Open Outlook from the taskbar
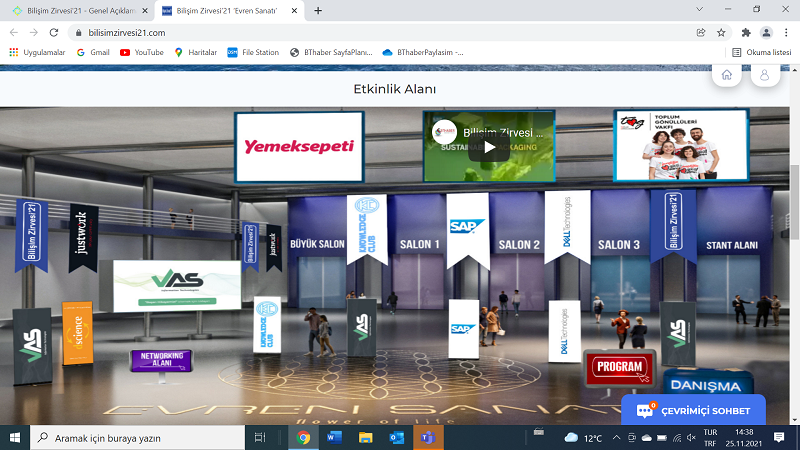The width and height of the screenshot is (800, 450). tap(396, 438)
